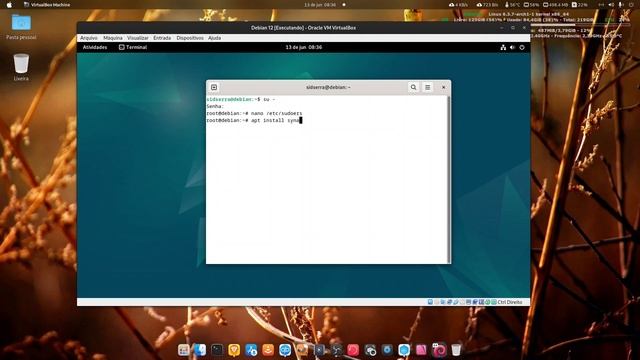Viewport: 640px width, 360px height.
Task: Click the hard disk indicator in VirtualBox status bar
Action: pyautogui.click(x=430, y=302)
